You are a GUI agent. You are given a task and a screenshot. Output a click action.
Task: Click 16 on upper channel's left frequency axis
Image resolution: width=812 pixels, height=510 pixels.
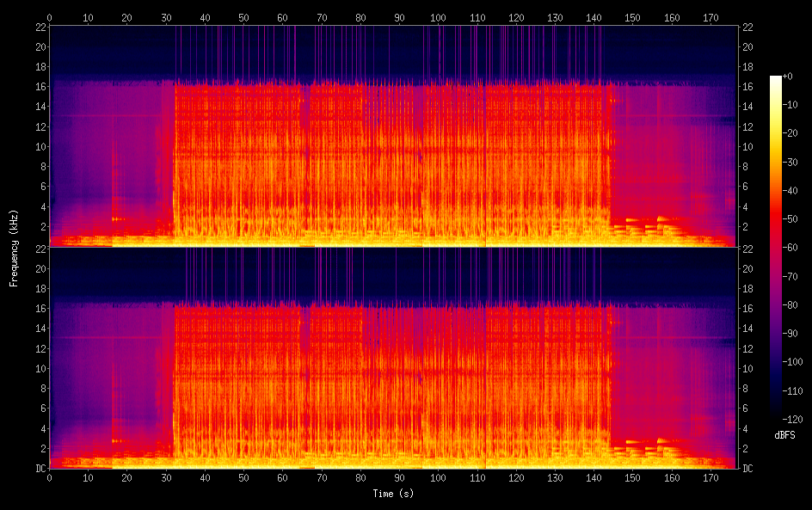point(41,87)
